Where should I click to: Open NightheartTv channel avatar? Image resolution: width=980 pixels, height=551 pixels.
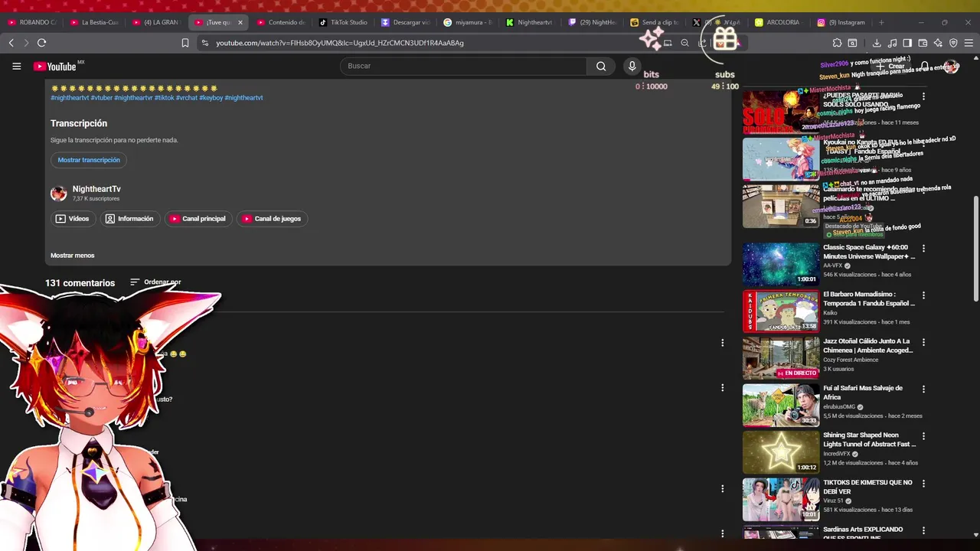[59, 194]
